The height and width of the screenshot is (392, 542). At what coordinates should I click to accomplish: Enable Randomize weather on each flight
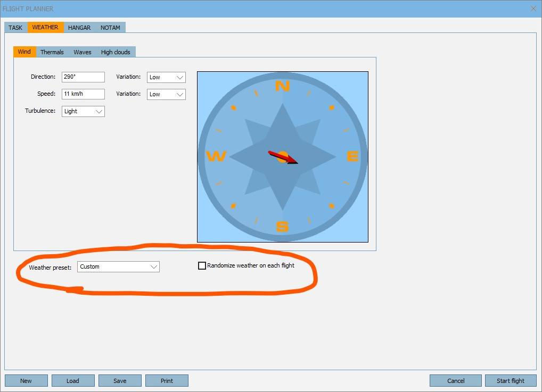[202, 265]
